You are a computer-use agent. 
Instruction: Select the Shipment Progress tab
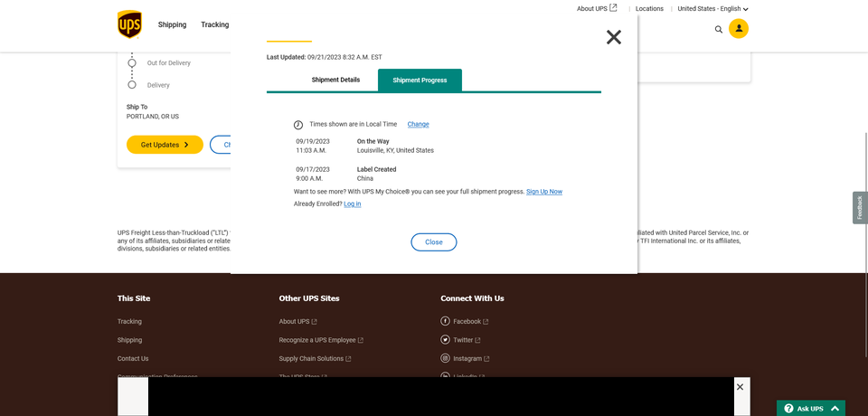tap(420, 80)
